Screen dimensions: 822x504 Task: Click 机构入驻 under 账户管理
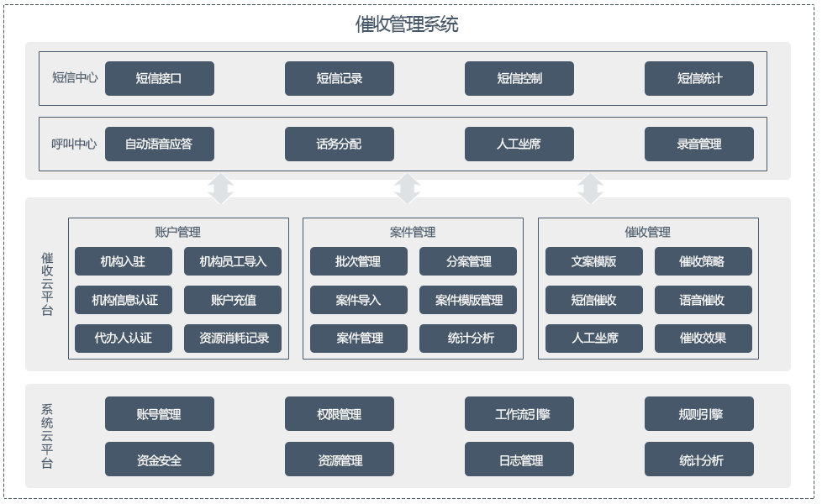point(124,261)
